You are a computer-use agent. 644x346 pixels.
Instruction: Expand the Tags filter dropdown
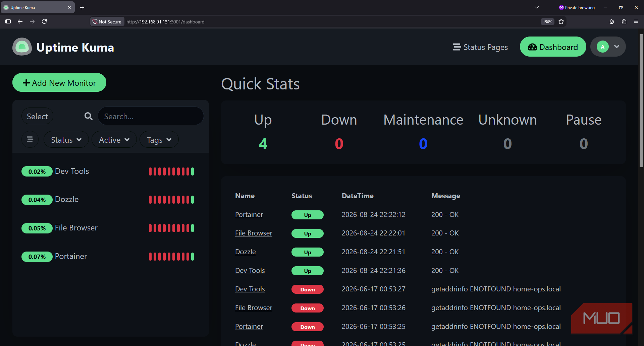[x=159, y=140]
